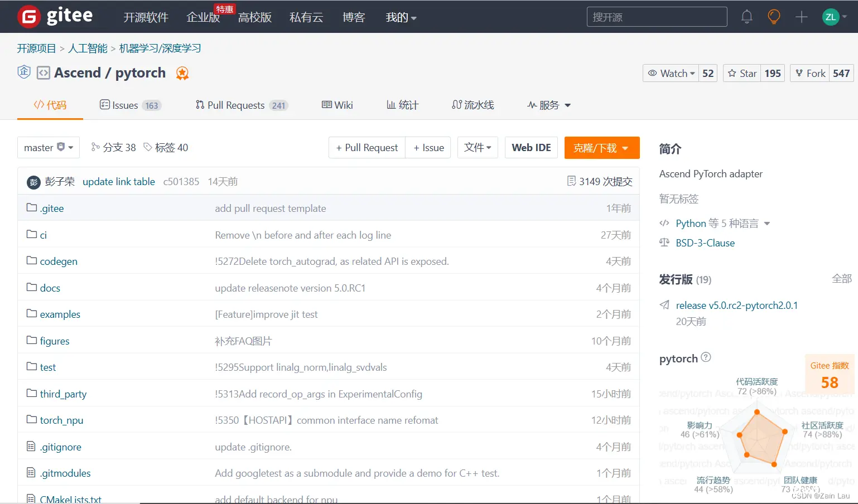Open notifications bell icon

click(746, 17)
